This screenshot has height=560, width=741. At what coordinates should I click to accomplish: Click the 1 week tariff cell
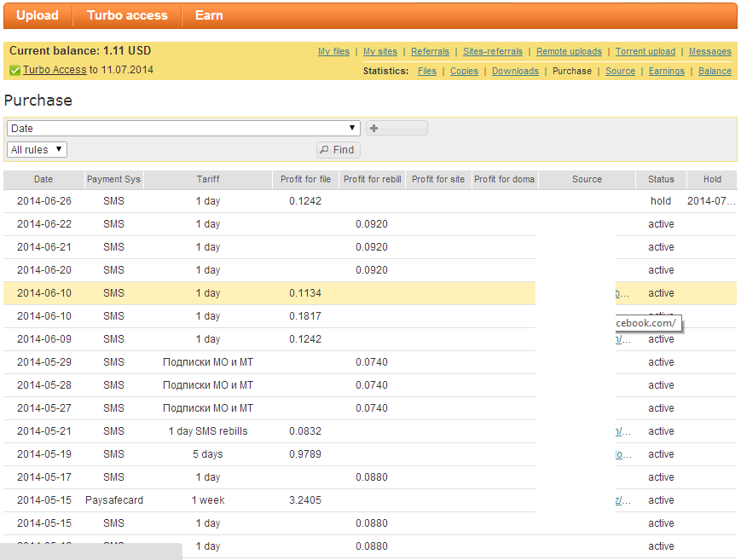pyautogui.click(x=208, y=500)
